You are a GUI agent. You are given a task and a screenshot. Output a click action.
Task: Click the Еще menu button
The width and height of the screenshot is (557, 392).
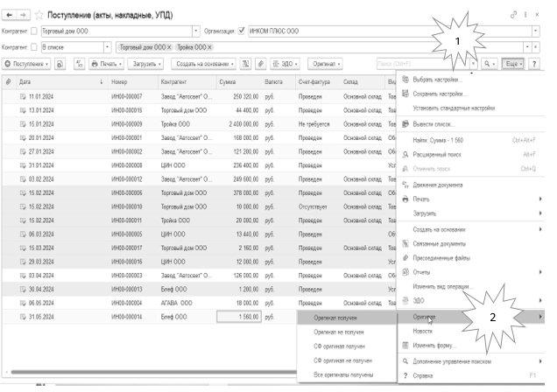[x=513, y=64]
